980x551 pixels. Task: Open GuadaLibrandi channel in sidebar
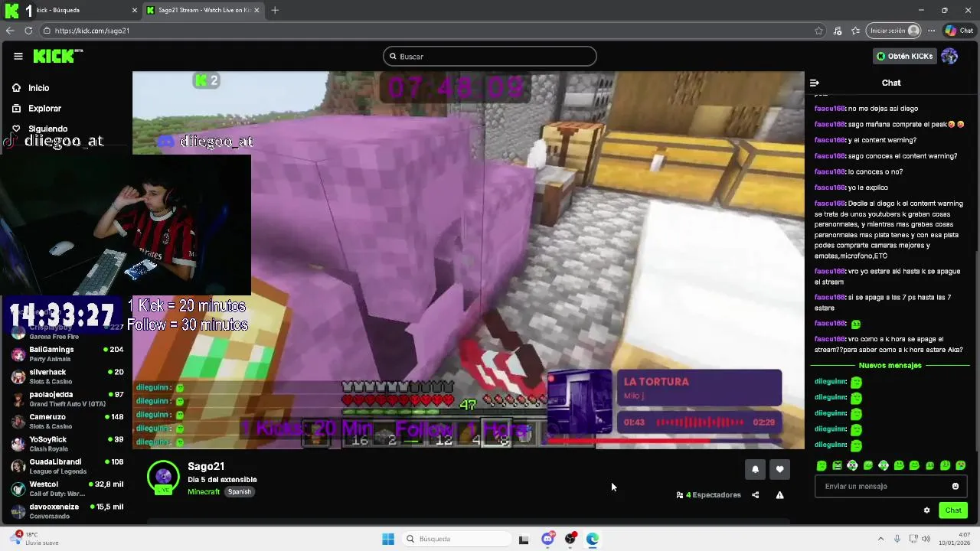(67, 466)
